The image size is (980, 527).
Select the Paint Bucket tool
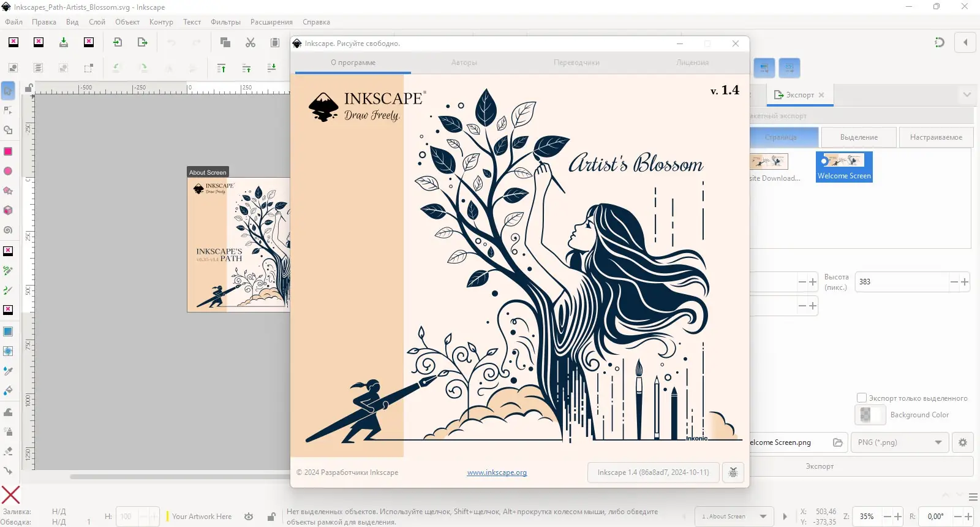coord(8,390)
